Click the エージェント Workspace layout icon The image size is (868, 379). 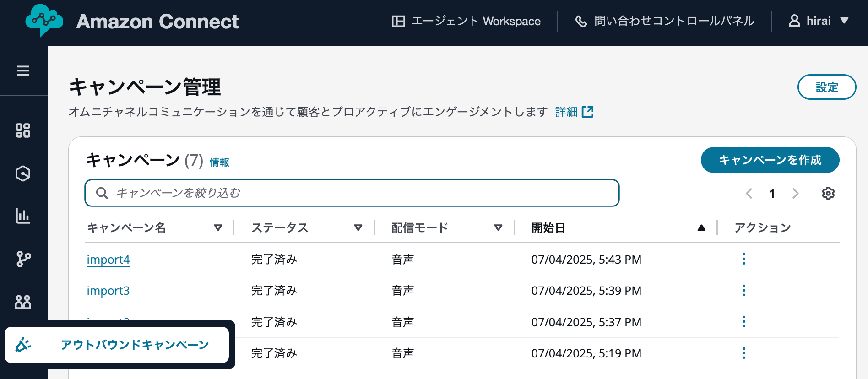pyautogui.click(x=398, y=21)
